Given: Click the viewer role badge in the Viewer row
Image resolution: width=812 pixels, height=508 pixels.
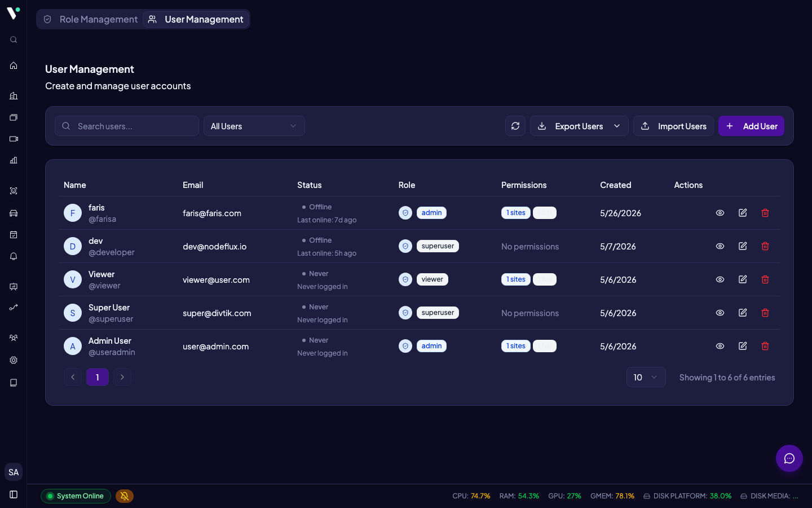Looking at the screenshot, I should (433, 279).
